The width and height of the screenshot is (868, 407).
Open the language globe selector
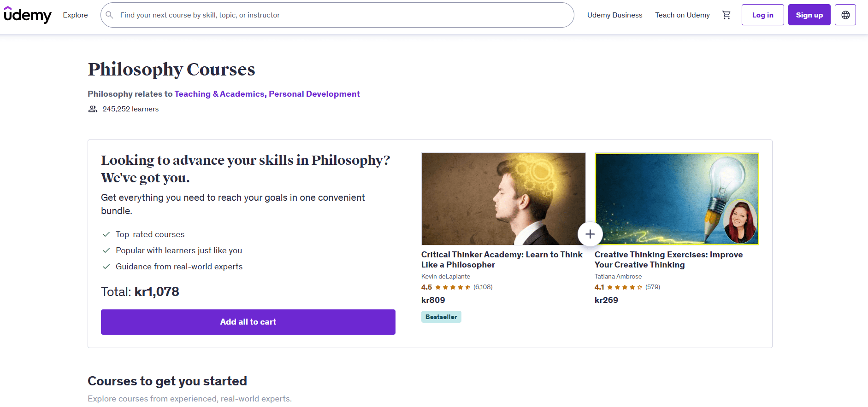(x=845, y=15)
